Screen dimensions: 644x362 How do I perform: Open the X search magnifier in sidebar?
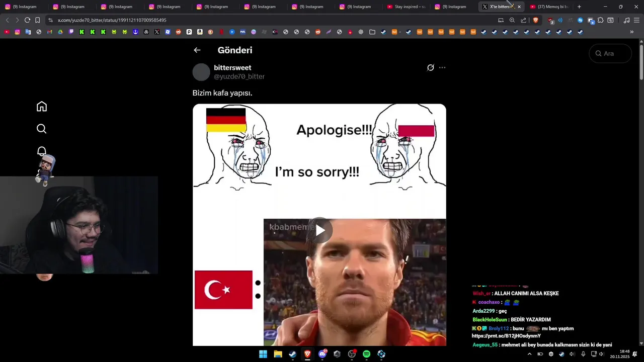click(x=42, y=129)
